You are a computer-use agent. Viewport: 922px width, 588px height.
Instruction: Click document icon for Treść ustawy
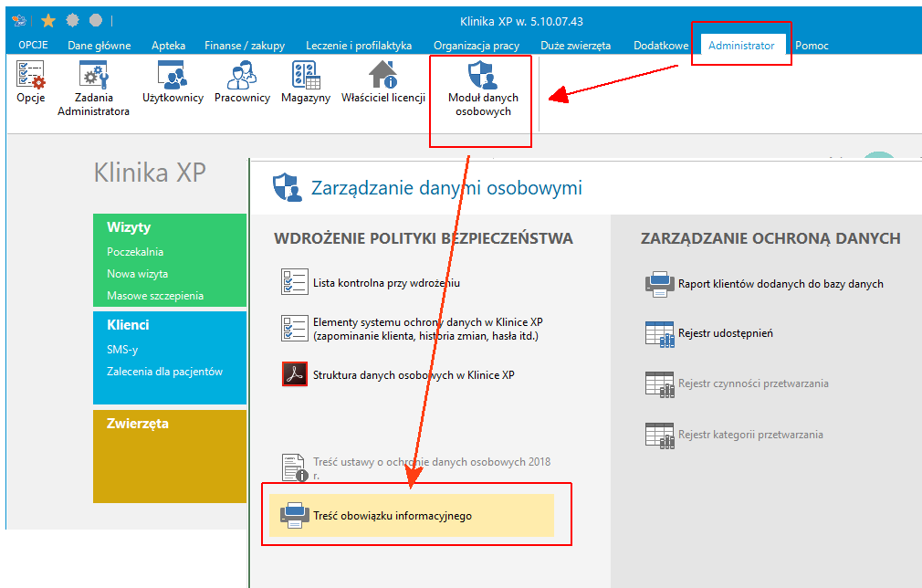point(295,468)
